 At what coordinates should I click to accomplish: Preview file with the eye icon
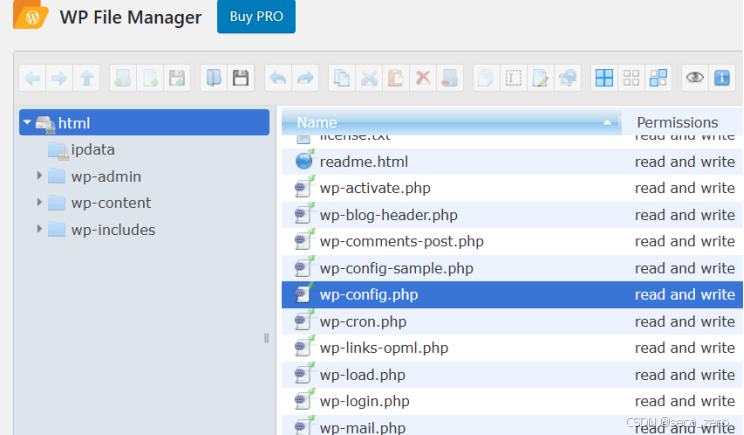click(x=695, y=78)
